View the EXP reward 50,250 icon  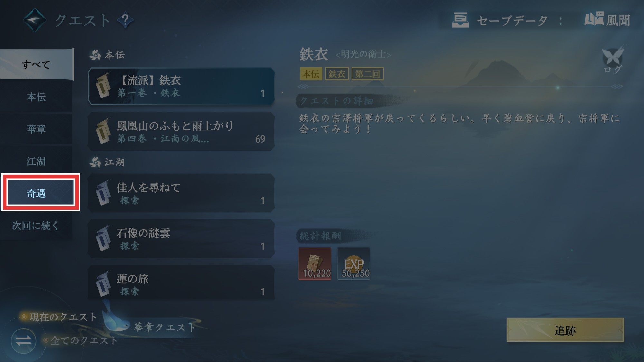pos(354,264)
